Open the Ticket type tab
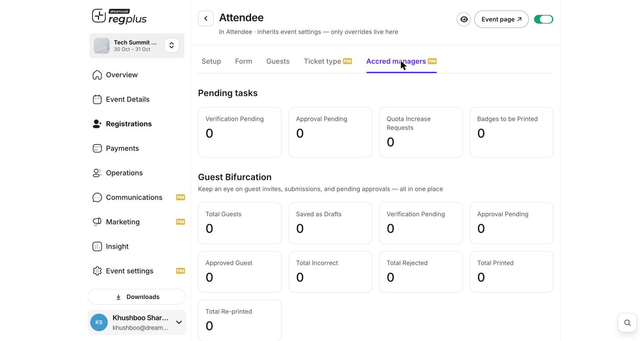The height and width of the screenshot is (341, 644). (328, 61)
